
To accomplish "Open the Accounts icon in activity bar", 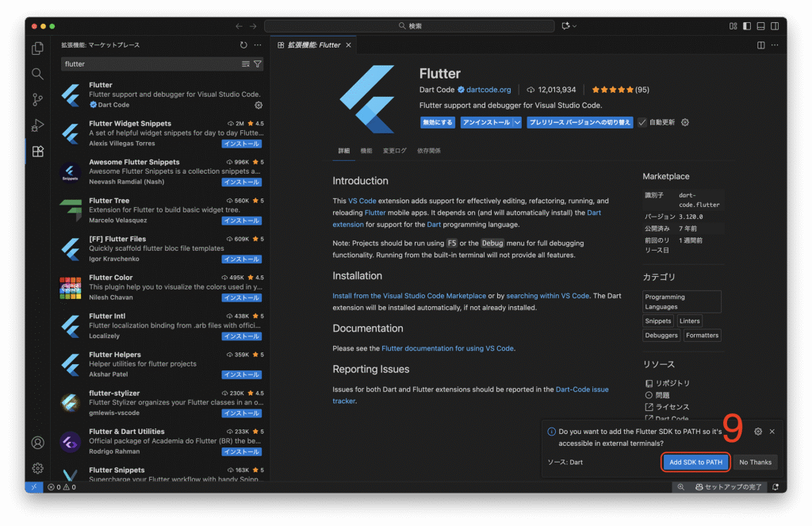I will tap(37, 443).
